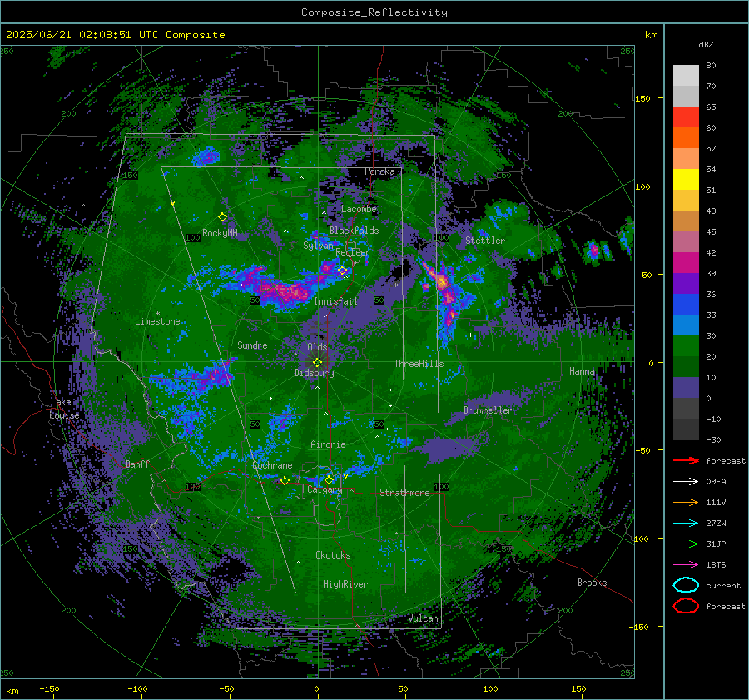Image resolution: width=749 pixels, height=700 pixels.
Task: Select the bright green 30-20 dBZ swatch
Action: [x=686, y=346]
